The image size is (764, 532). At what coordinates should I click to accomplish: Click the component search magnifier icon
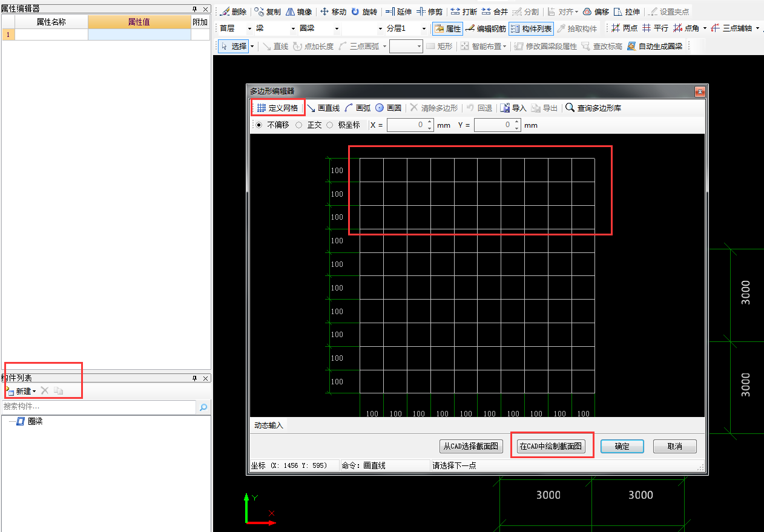(203, 407)
